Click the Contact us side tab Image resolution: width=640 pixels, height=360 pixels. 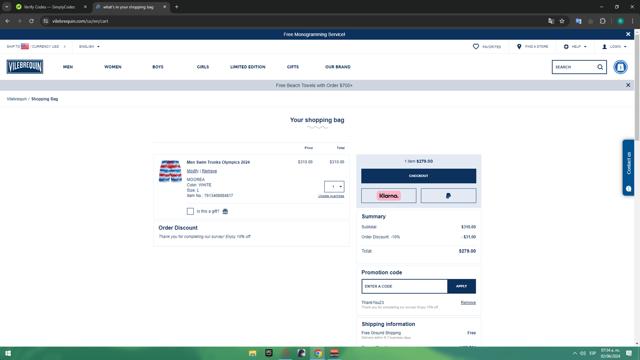coord(628,168)
